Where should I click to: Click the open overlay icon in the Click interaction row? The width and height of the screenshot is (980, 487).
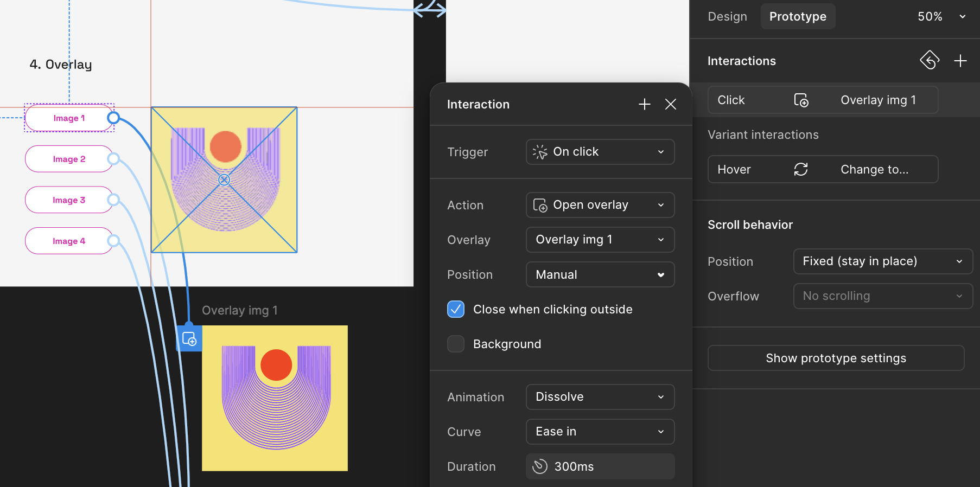[x=801, y=100]
